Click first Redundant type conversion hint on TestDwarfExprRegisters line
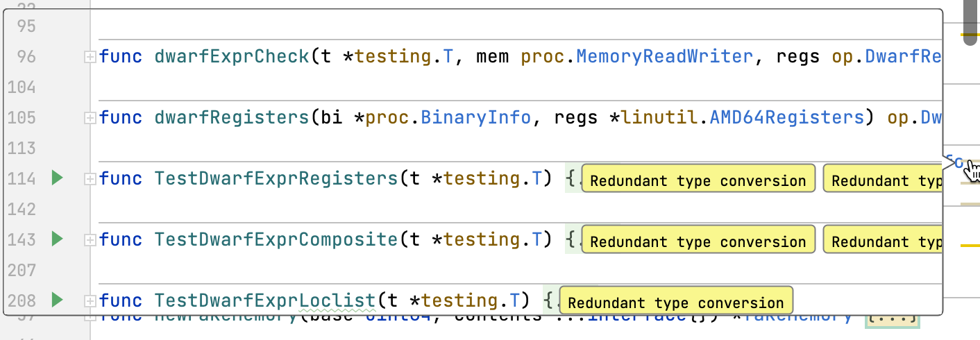Image resolution: width=980 pixels, height=340 pixels. pos(698,180)
